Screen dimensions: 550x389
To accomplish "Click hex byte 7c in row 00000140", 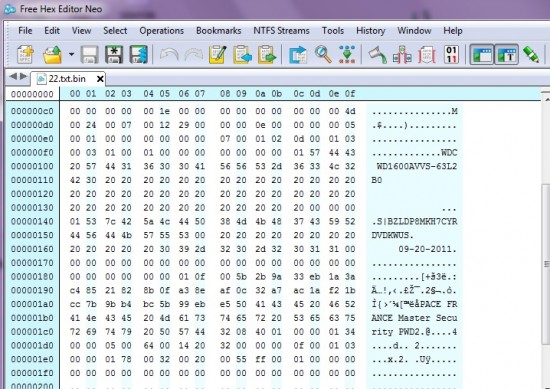I will (110, 222).
